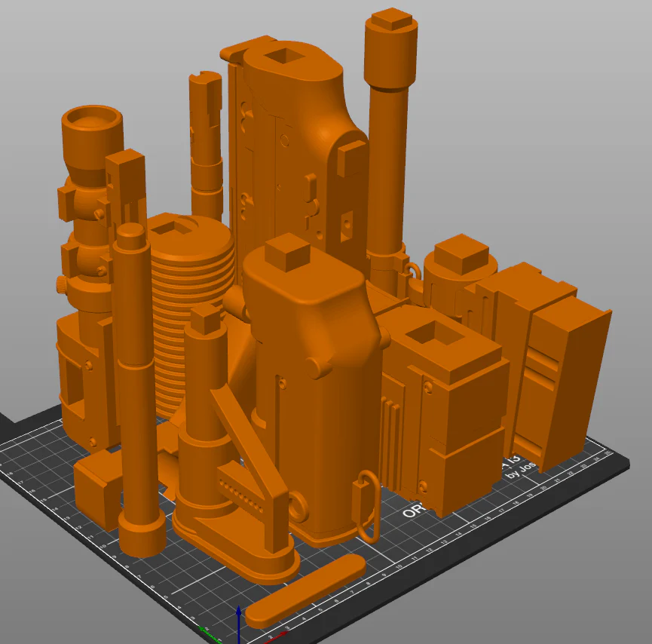Click the round ring eyelet on front body base
Screen dimensions: 652x644
298,505
